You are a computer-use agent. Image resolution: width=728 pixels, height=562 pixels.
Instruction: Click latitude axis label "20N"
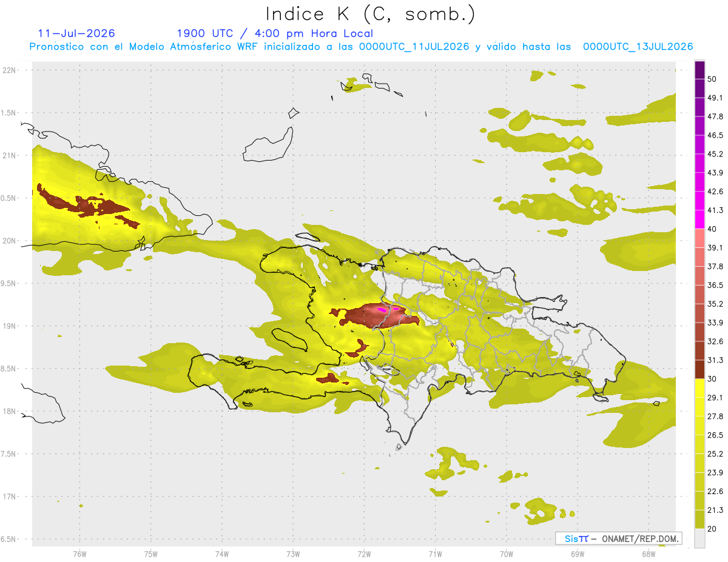click(10, 241)
